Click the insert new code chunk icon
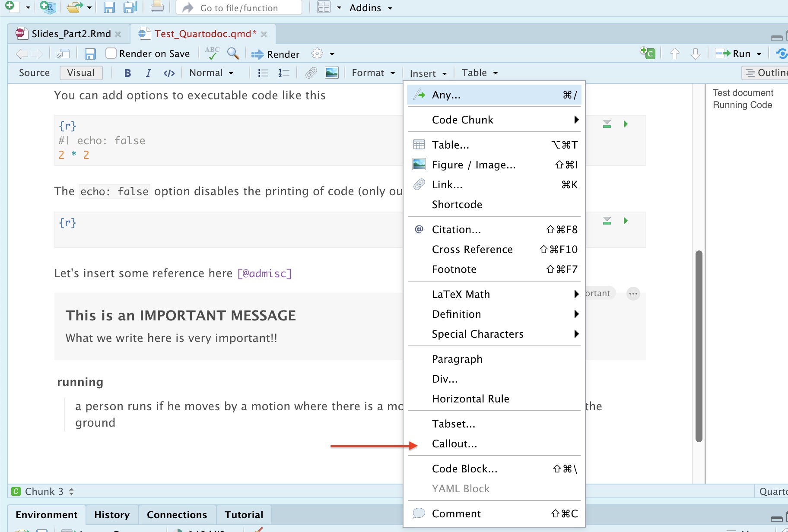This screenshot has height=532, width=788. click(x=648, y=53)
